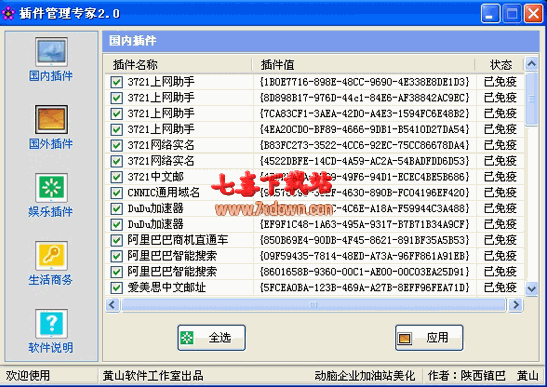The height and width of the screenshot is (387, 547).
Task: Click the 插件名称 column header
Action: point(179,65)
